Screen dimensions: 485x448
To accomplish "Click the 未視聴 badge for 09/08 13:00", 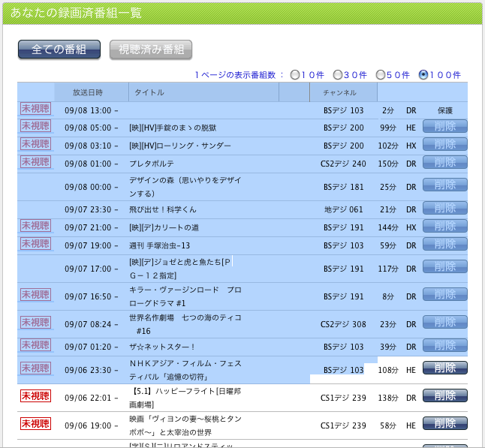I will tap(35, 109).
